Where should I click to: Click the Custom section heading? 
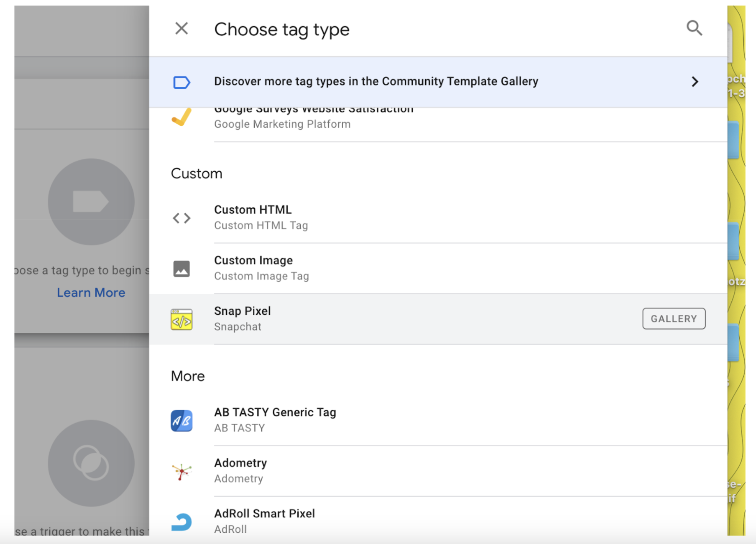tap(196, 174)
